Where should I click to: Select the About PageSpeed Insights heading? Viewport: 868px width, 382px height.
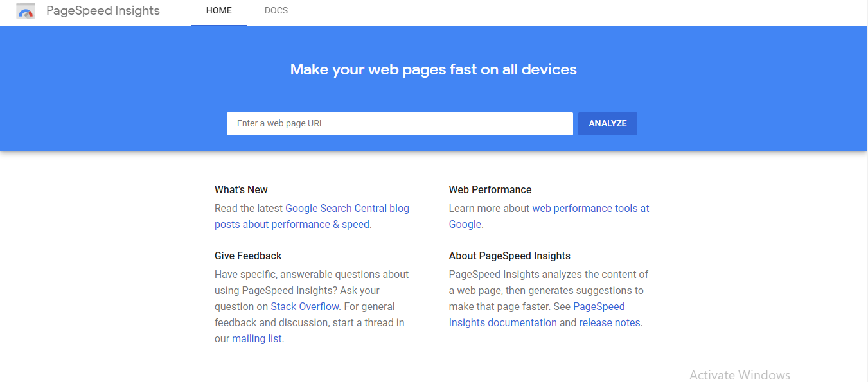pos(509,256)
